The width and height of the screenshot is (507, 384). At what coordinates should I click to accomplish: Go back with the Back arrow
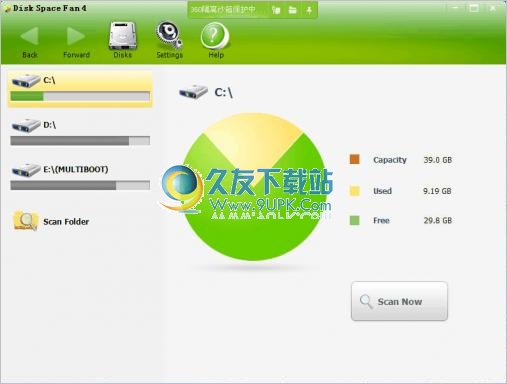[30, 41]
